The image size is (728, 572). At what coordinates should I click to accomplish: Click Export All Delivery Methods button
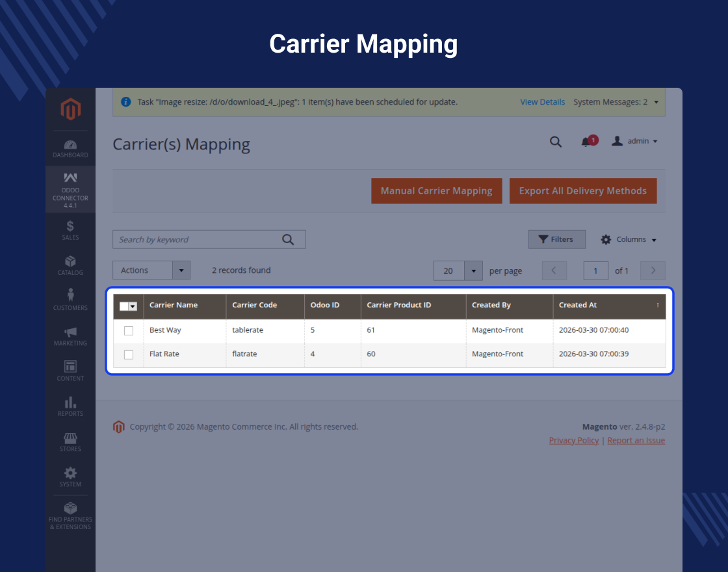coord(582,191)
